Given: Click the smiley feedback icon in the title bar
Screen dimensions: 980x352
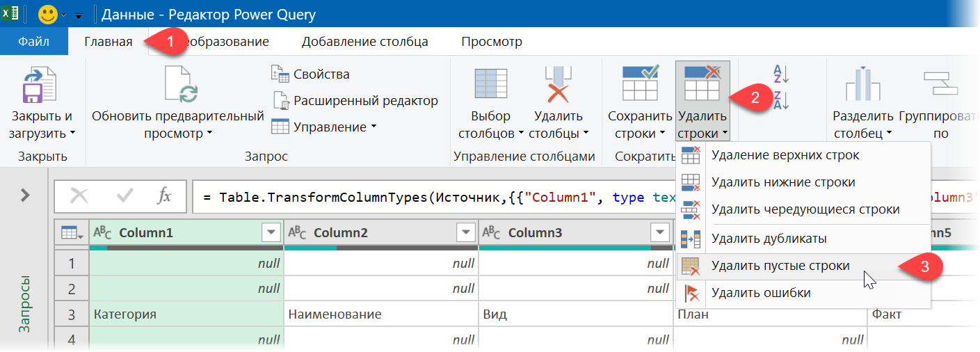Looking at the screenshot, I should click(48, 14).
